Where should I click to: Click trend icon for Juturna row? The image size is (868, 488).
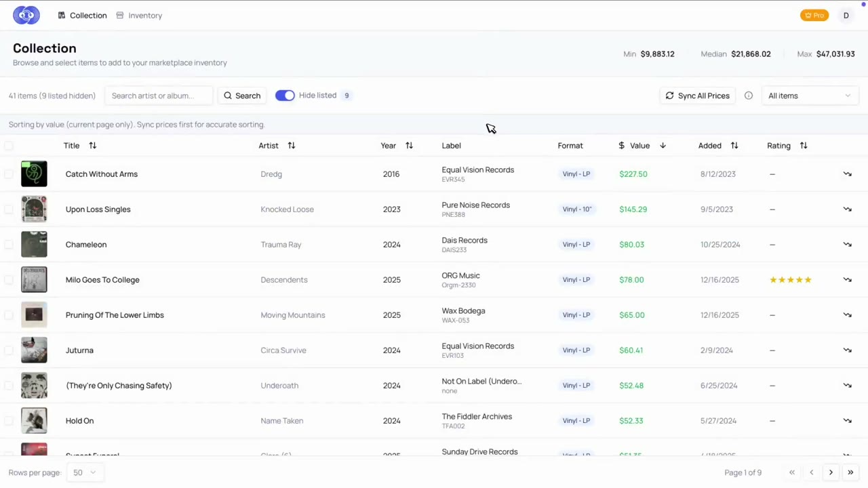(848, 350)
